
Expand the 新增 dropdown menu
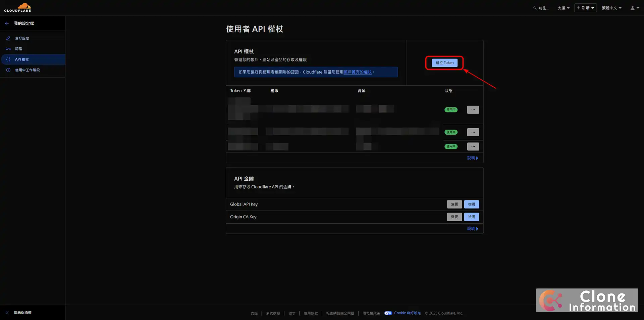(x=585, y=8)
